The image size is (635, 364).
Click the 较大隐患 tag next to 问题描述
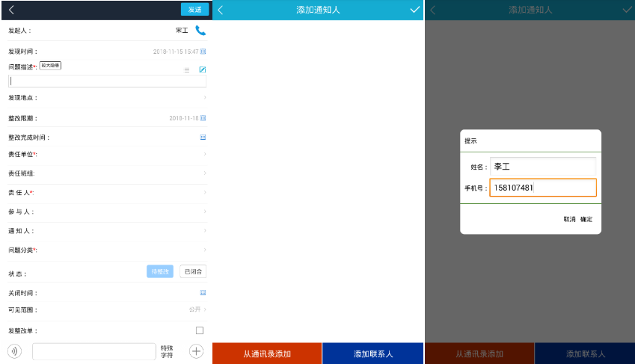(x=50, y=65)
